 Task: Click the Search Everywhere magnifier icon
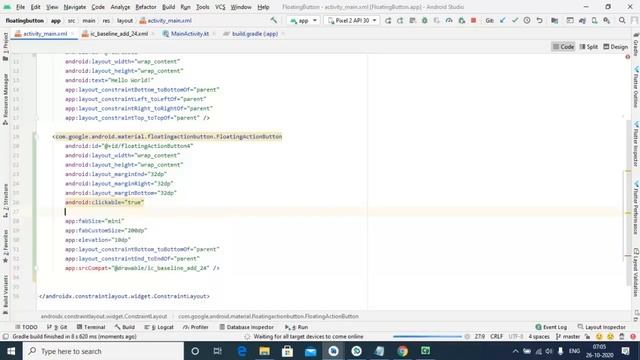(x=622, y=20)
